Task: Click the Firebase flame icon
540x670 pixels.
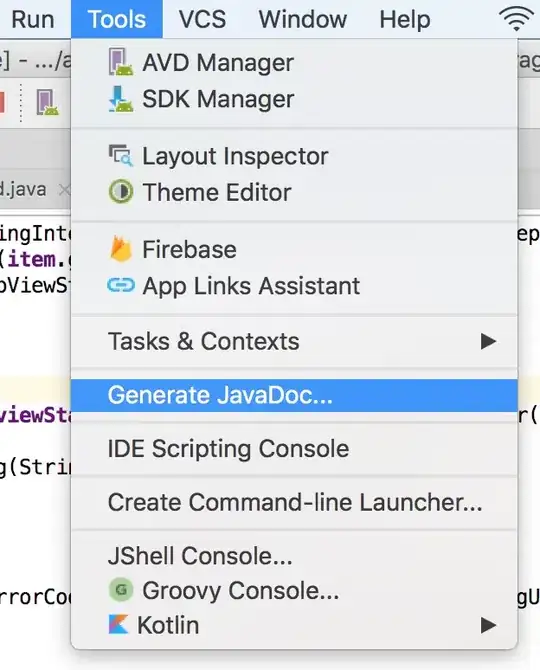Action: [120, 249]
